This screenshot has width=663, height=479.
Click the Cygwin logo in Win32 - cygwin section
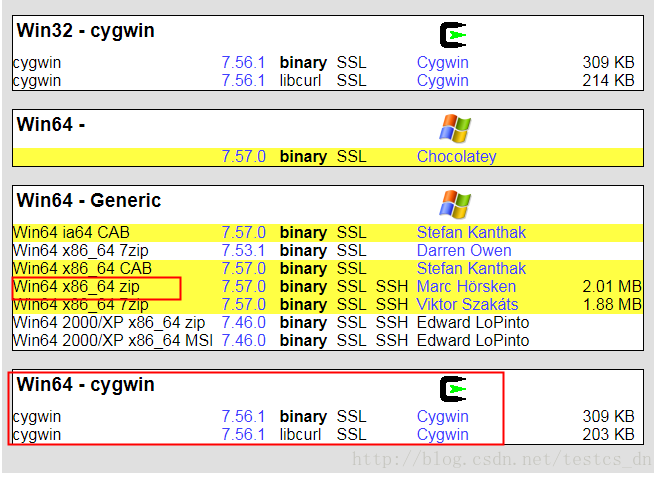click(x=453, y=35)
